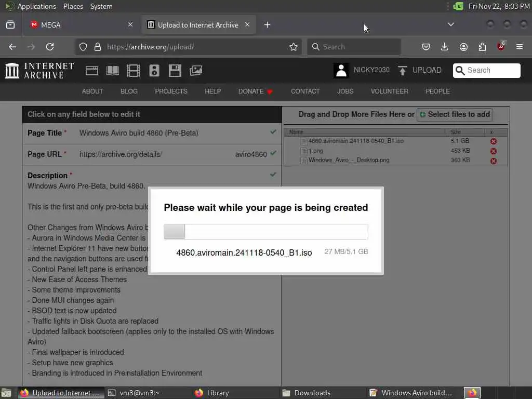Click the upload arrow icon beside UPLOAD
This screenshot has height=399, width=532.
(x=403, y=71)
